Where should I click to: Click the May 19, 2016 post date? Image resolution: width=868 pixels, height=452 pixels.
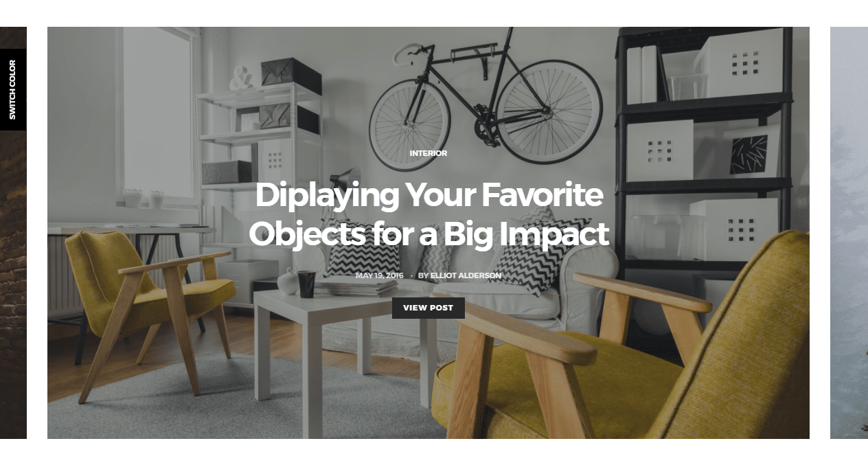(x=380, y=275)
